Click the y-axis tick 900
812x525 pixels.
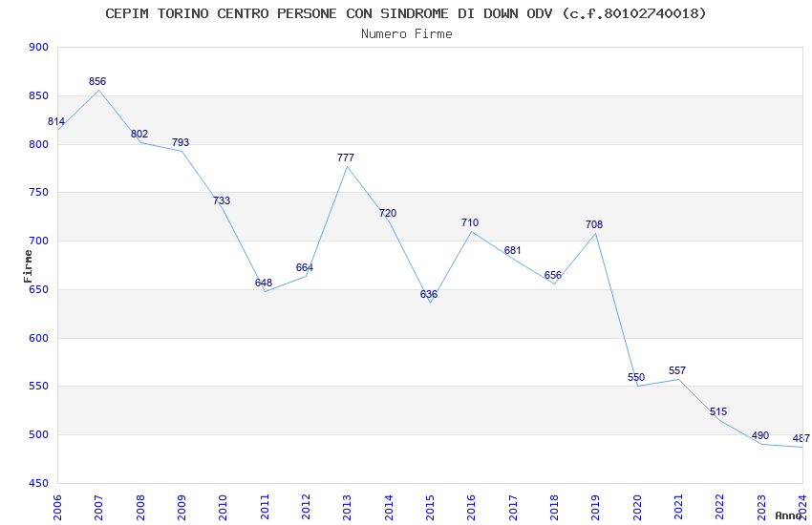click(39, 47)
